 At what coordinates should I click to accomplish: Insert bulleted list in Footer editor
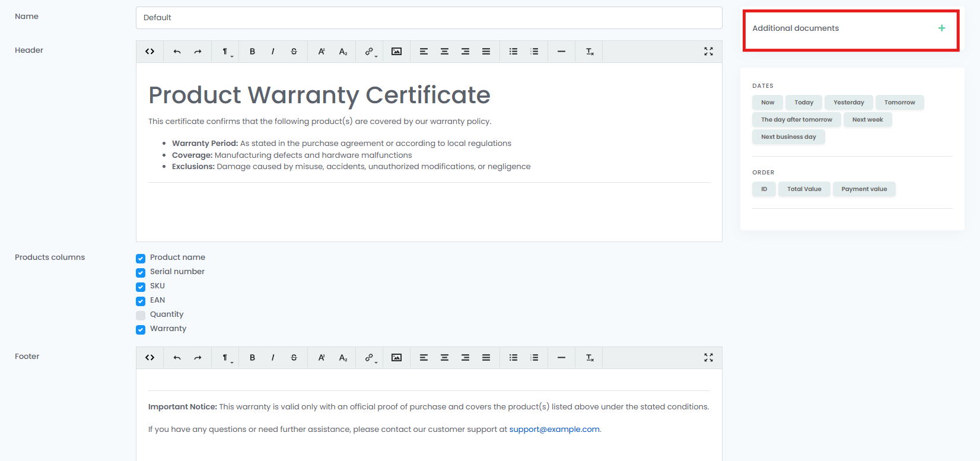point(513,358)
